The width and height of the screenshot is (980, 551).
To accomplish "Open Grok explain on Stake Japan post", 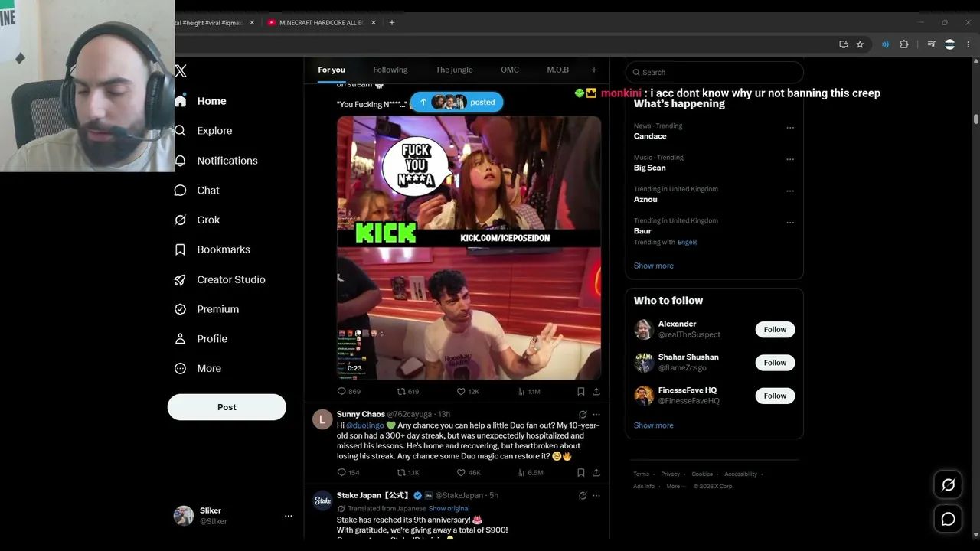I will tap(583, 495).
